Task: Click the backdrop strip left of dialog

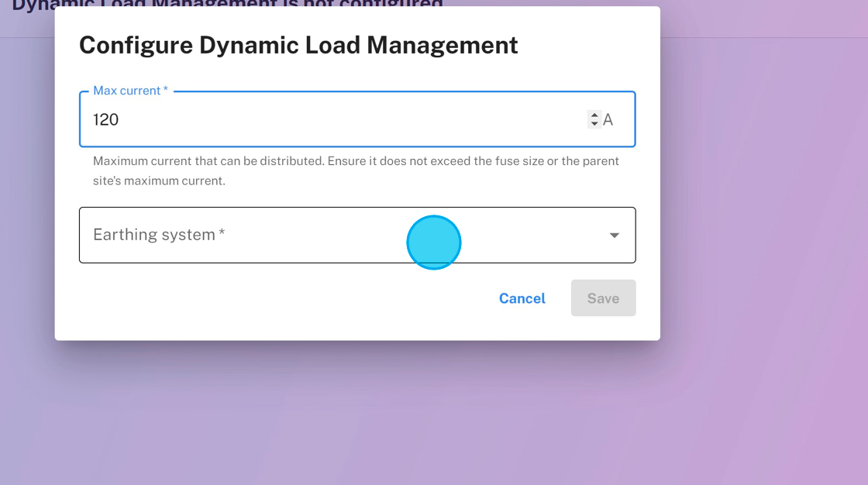Action: 27,194
